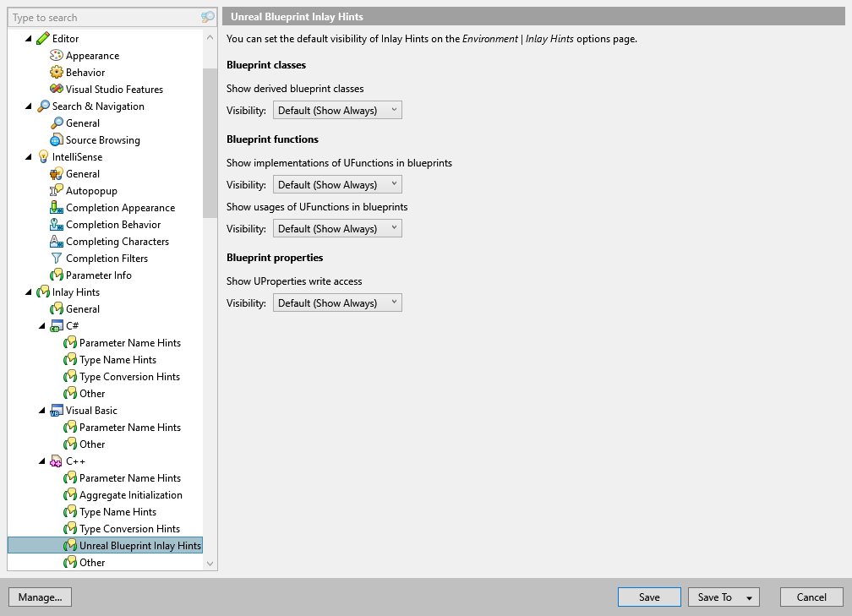Select Other under C#
Screen dimensions: 852x616
click(92, 393)
